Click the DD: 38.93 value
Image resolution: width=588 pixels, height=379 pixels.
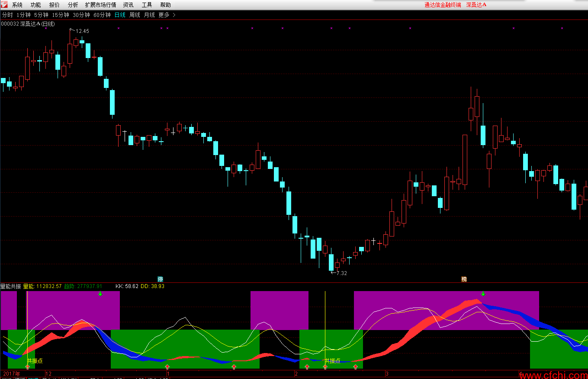153,286
